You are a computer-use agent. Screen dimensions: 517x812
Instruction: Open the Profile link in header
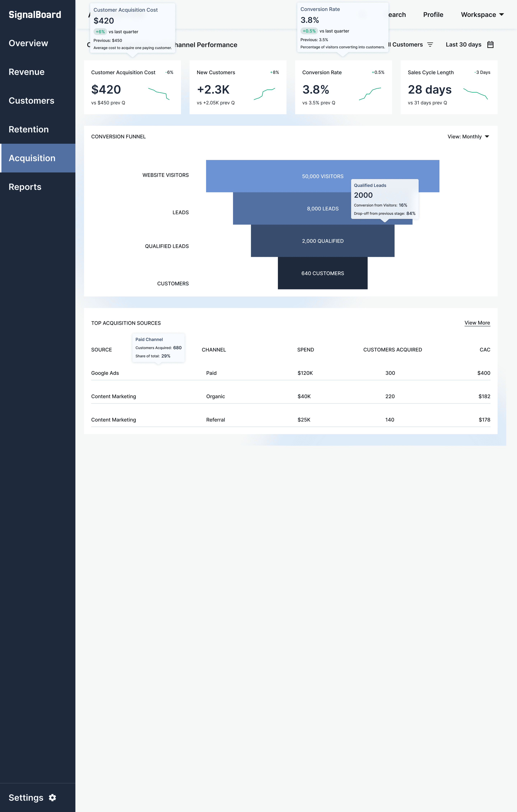433,15
